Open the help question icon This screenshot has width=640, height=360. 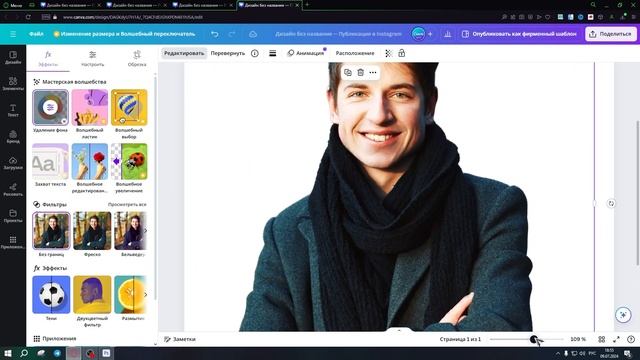[x=631, y=339]
